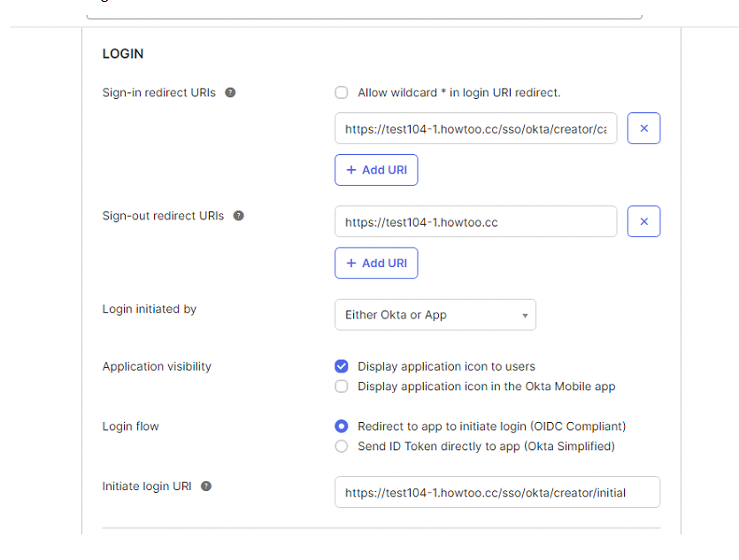Uncheck Display application icon to users
Image resolution: width=739 pixels, height=560 pixels.
[342, 366]
